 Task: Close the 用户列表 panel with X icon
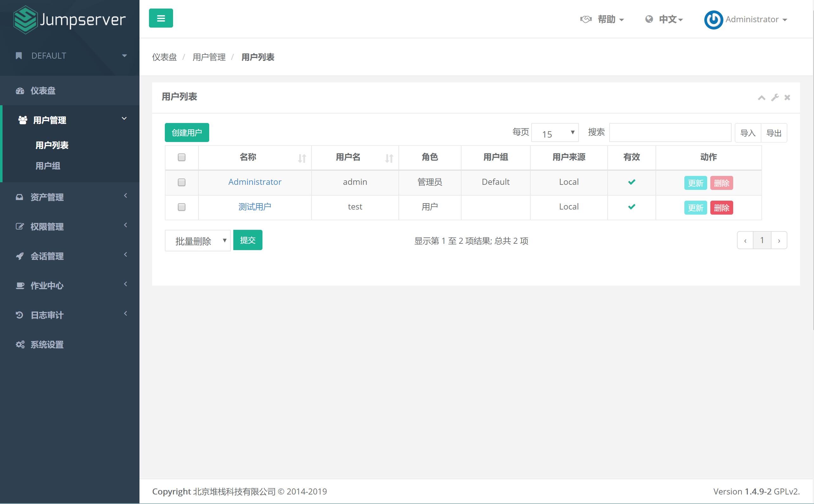[x=787, y=97]
